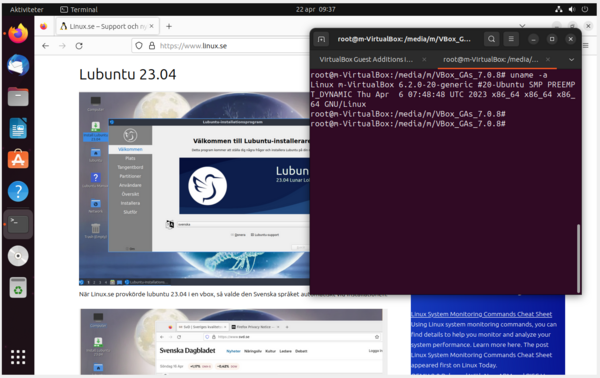Select the Linux.se Firefox tab
Screen dimensions: 600x378
(107, 26)
